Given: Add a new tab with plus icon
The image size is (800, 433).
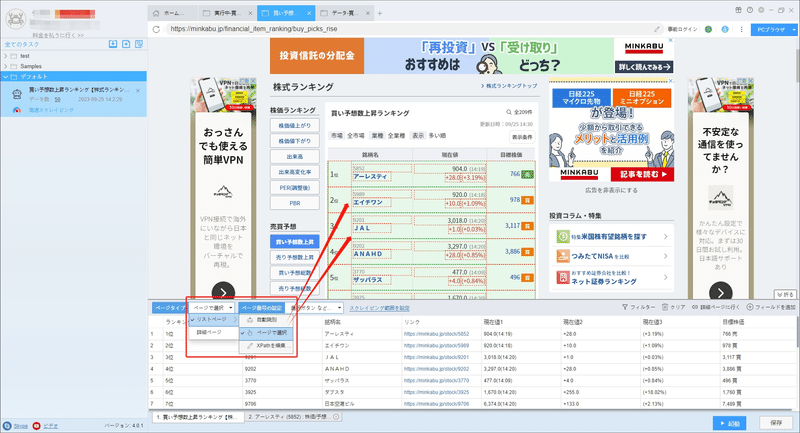Looking at the screenshot, I should pos(380,13).
